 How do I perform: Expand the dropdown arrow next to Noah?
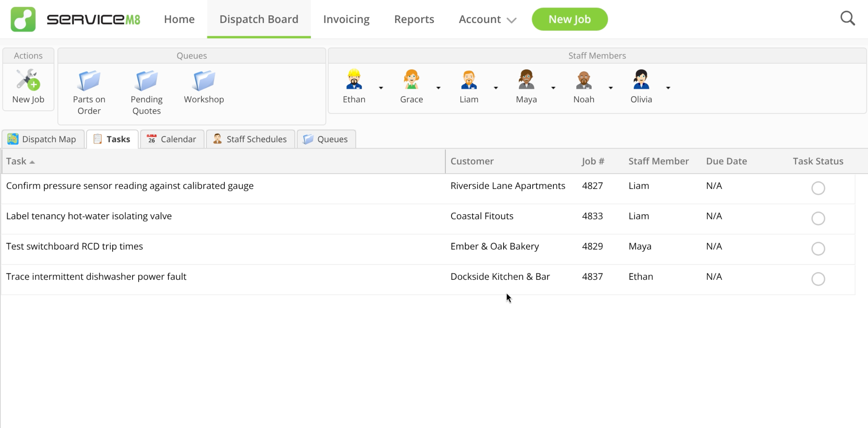(610, 88)
